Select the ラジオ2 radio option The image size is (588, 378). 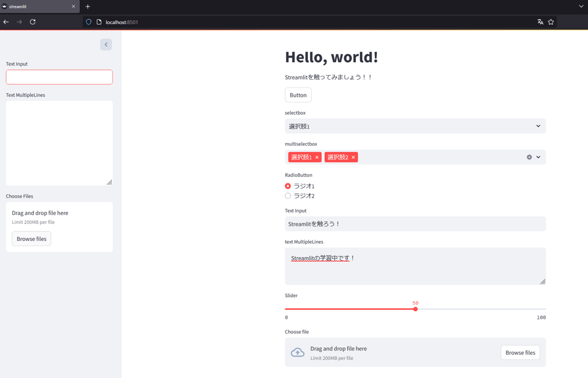(x=288, y=196)
